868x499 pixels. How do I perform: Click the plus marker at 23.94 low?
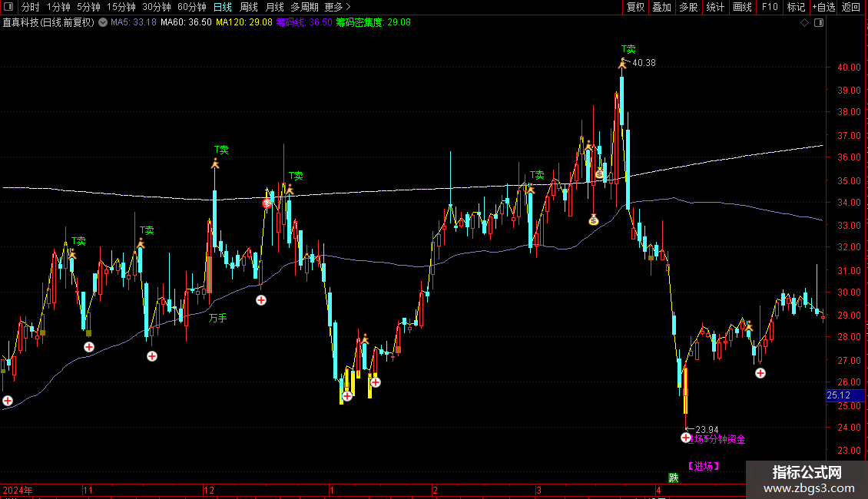tap(686, 438)
